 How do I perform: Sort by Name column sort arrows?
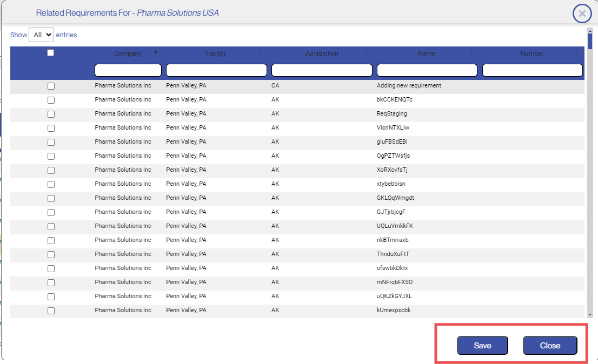(471, 53)
